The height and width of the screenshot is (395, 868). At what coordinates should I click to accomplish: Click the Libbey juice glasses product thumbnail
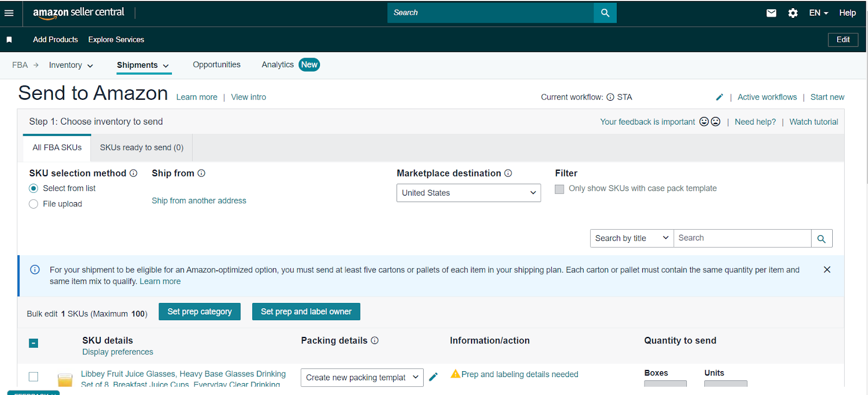coord(65,379)
